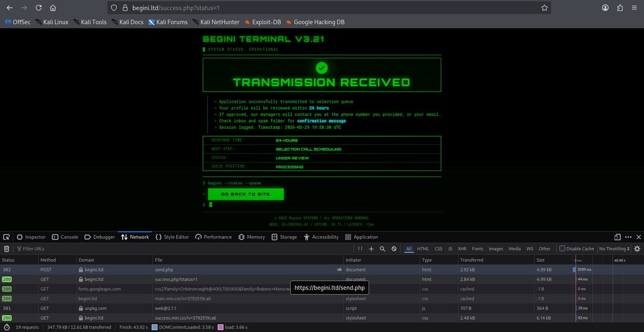Open the request blocking icon
The image size is (644, 332).
[x=394, y=248]
